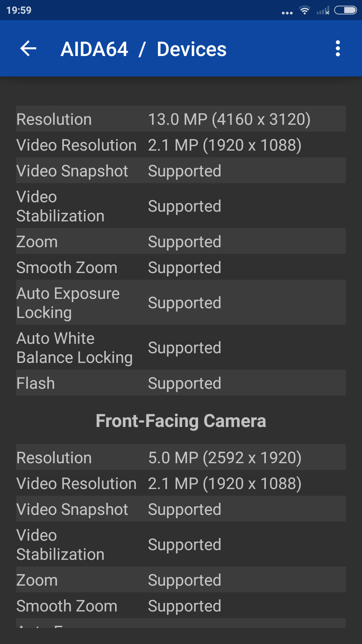This screenshot has width=362, height=644.
Task: Select front camera Video Stabilization row
Action: (181, 544)
